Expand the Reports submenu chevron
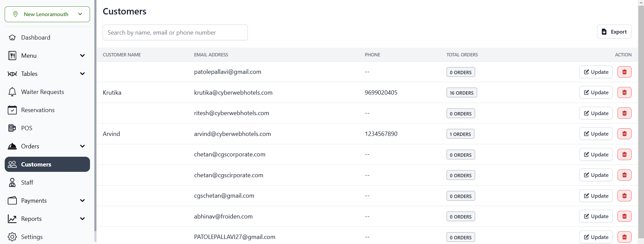644x244 pixels. click(x=82, y=219)
